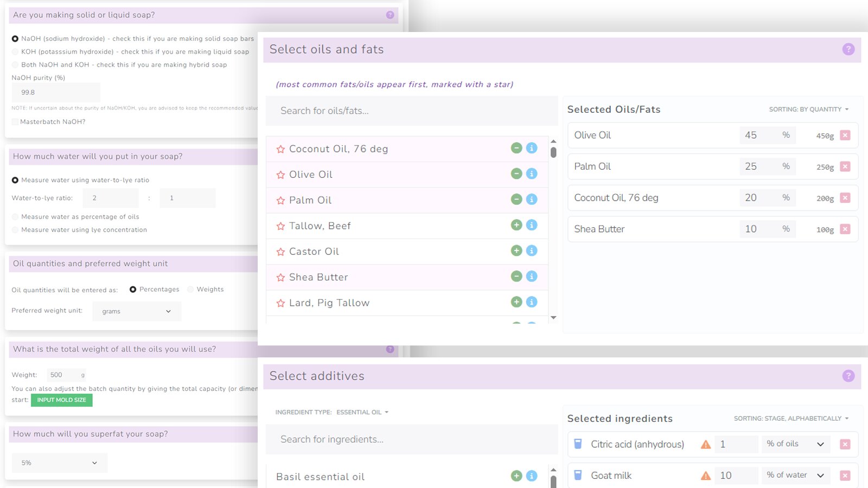
Task: Enable the Masterbatch NaOH checkbox
Action: [x=15, y=122]
